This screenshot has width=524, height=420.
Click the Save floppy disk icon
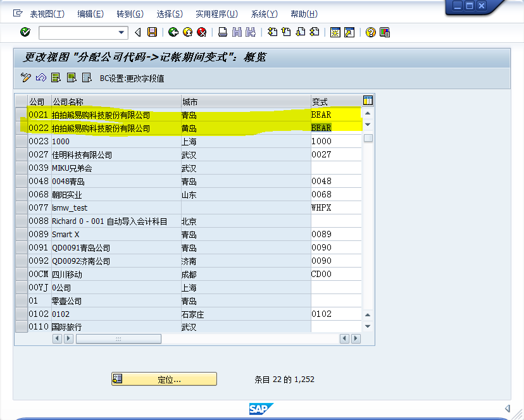tap(153, 32)
